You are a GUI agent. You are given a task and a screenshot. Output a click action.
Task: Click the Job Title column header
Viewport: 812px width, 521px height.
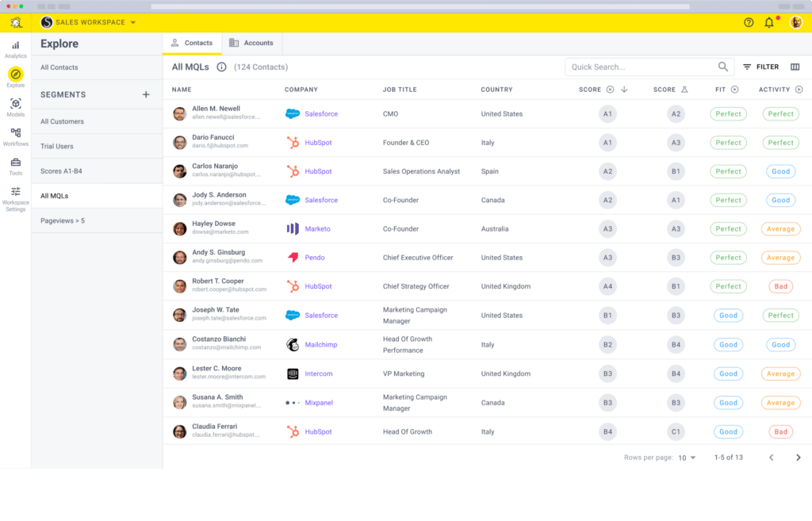tap(400, 90)
